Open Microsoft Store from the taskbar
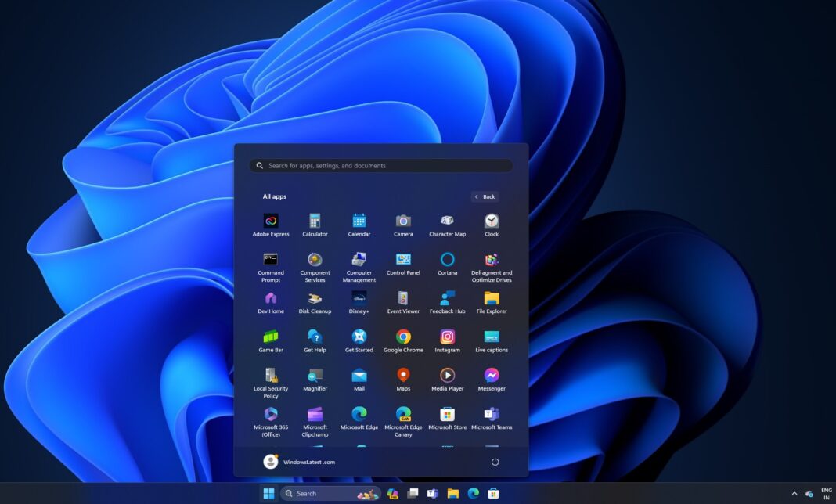Screen dimensions: 836x504 tap(492, 493)
